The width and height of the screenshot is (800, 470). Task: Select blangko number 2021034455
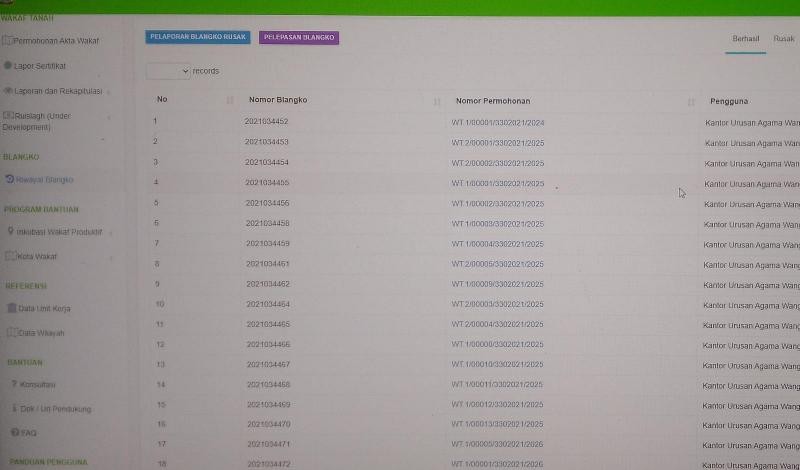click(x=267, y=182)
